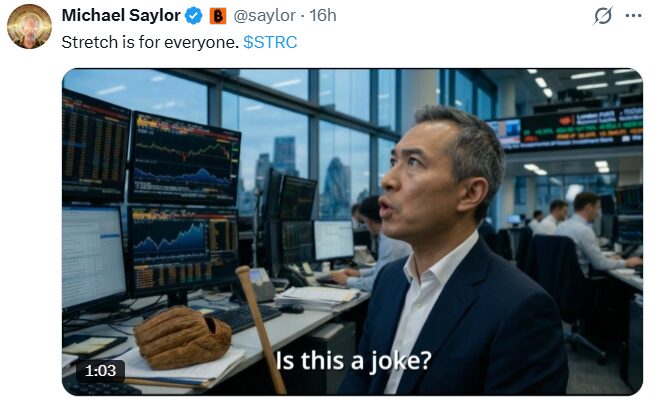The image size is (652, 401).
Task: Open the @saylor handle link
Action: coord(265,15)
